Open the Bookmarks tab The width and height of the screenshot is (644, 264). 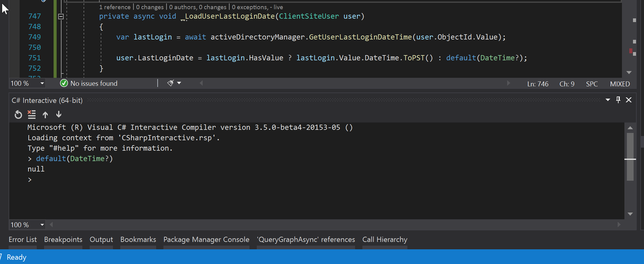(138, 239)
